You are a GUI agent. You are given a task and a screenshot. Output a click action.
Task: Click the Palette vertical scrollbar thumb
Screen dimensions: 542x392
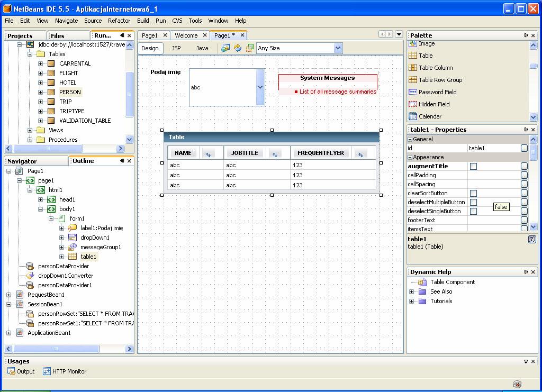(x=533, y=66)
